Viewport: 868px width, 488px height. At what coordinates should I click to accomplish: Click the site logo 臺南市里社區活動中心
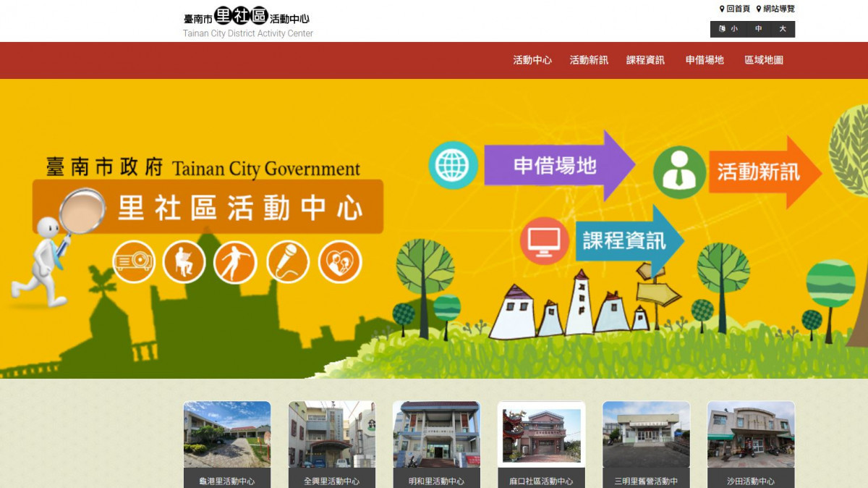pyautogui.click(x=248, y=22)
